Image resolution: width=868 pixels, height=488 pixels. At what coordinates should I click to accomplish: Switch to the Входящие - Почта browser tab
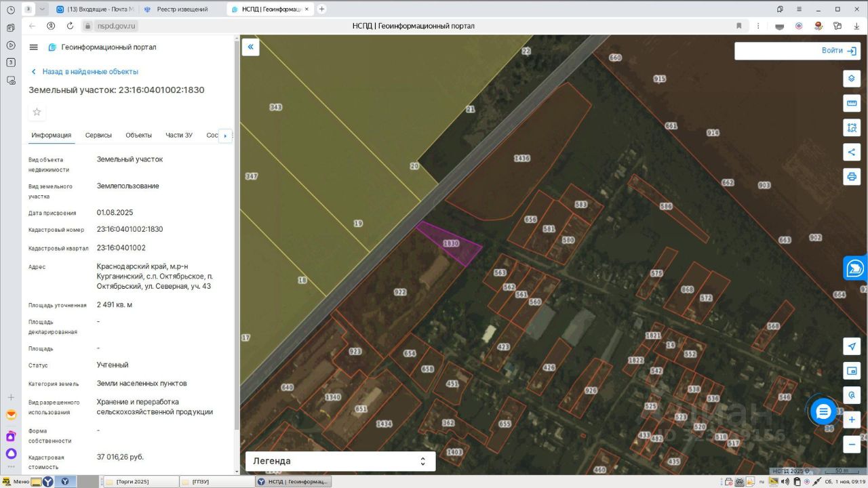pos(95,9)
